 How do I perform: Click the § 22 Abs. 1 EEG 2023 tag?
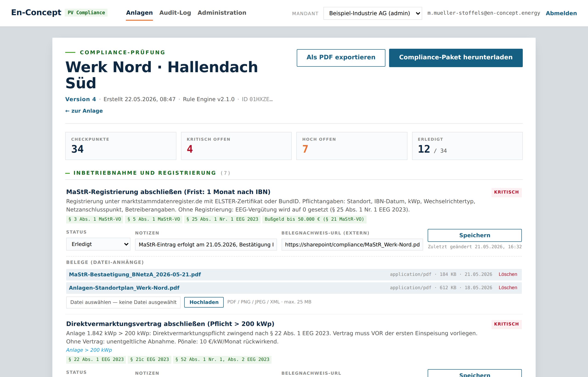click(x=96, y=359)
